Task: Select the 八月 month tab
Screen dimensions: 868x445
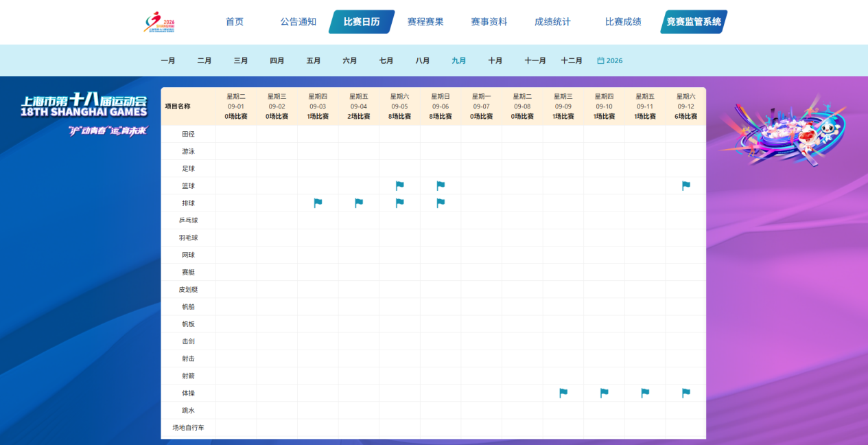Action: click(423, 60)
